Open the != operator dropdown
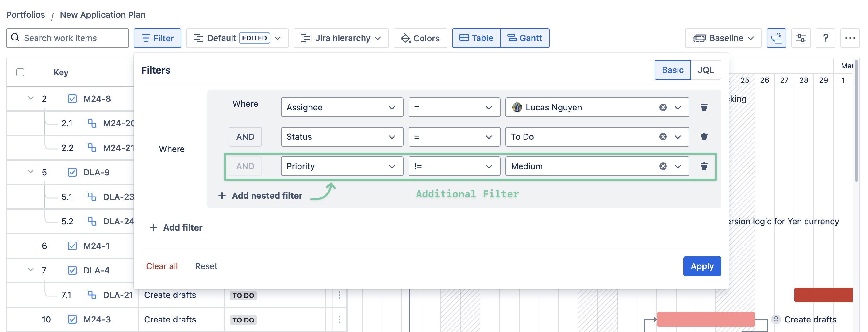The width and height of the screenshot is (868, 332). [x=454, y=166]
